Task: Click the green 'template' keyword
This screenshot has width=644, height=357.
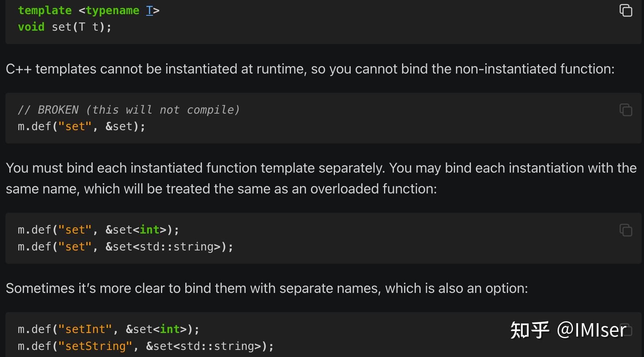Action: [45, 11]
